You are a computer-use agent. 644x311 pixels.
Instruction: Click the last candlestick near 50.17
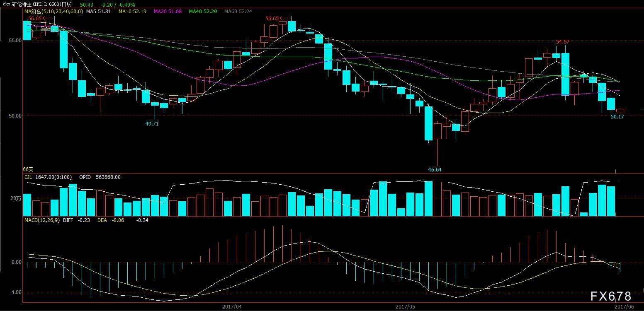click(x=620, y=111)
